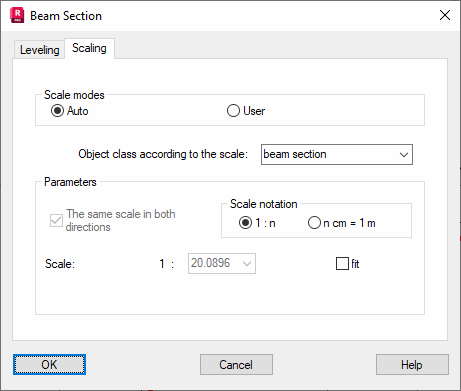
Task: Select the 1 : n scale notation
Action: tap(245, 223)
